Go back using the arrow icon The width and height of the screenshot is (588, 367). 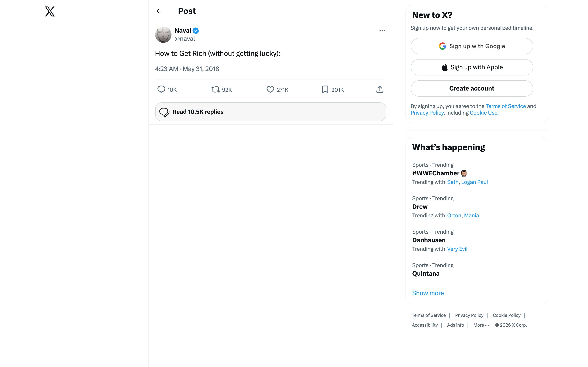click(x=159, y=11)
